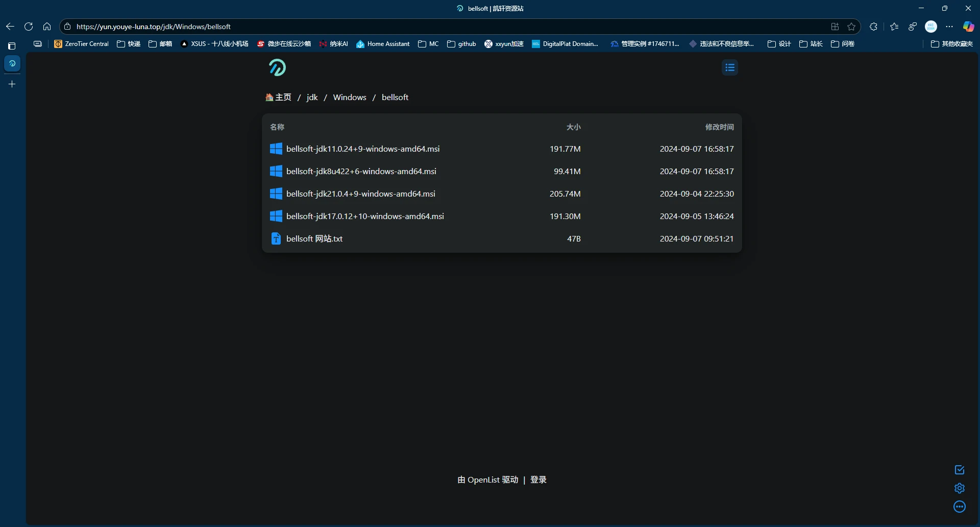
Task: Open Copilot sidebar
Action: (x=968, y=27)
